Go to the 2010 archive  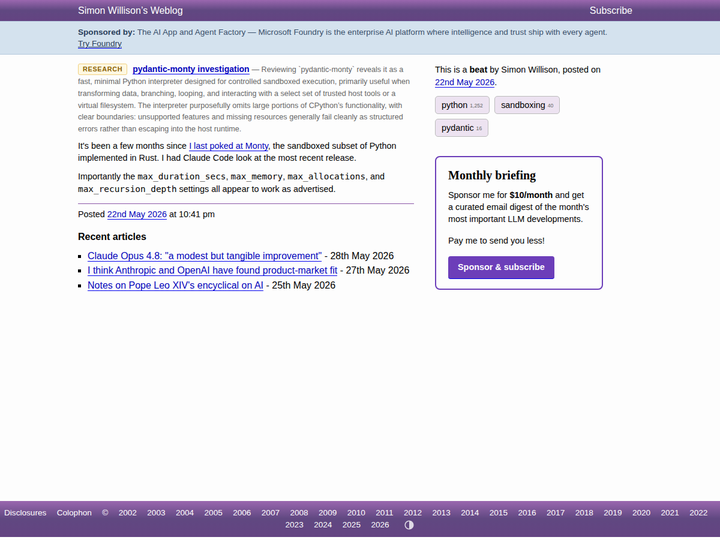356,513
